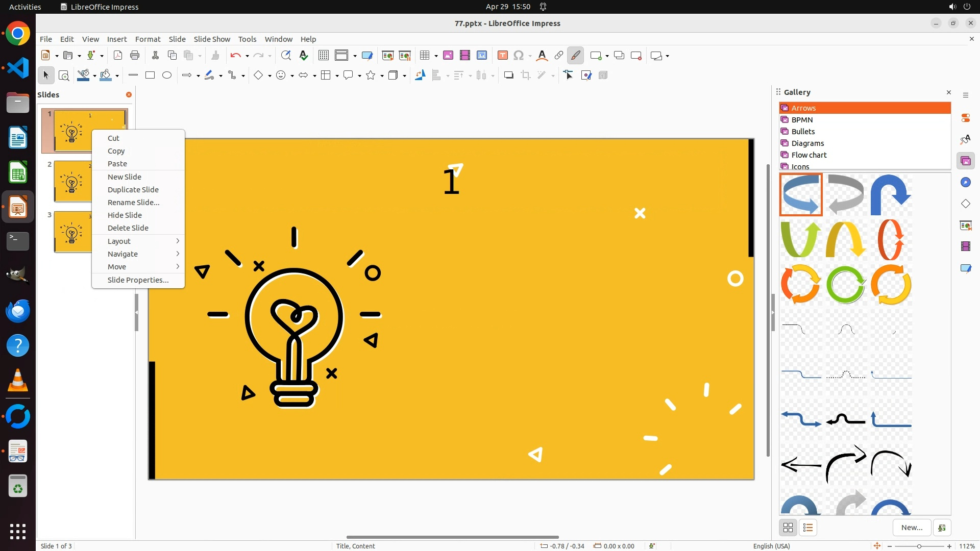This screenshot has height=551, width=980.
Task: Click the zoom slider in status bar
Action: click(x=919, y=546)
